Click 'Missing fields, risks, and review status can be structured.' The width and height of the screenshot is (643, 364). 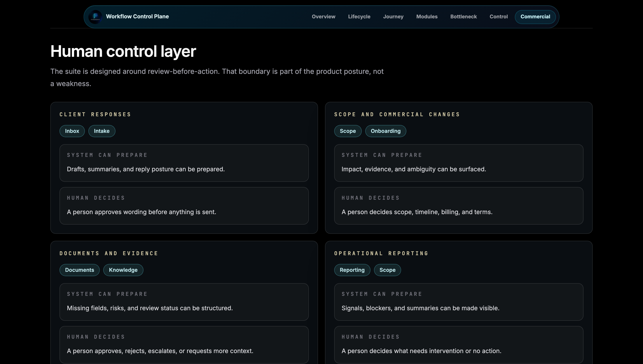[150, 308]
